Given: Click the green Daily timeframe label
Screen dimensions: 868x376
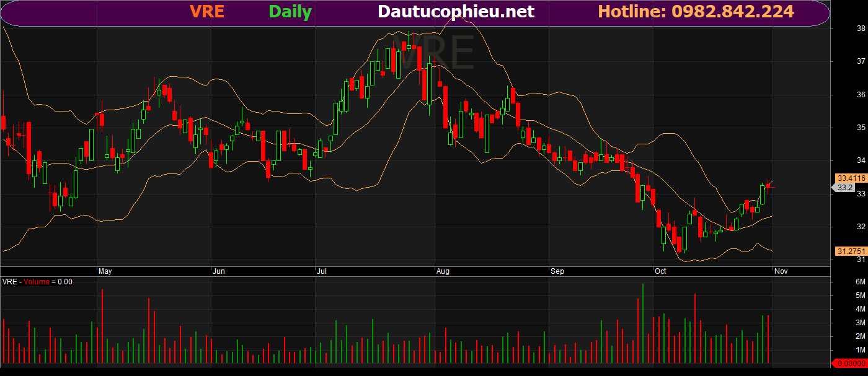Looking at the screenshot, I should point(290,12).
